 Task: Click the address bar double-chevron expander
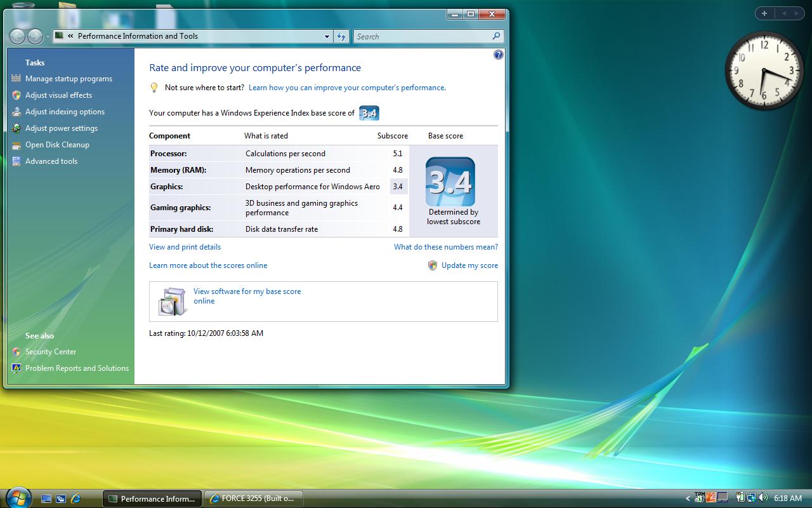click(x=70, y=36)
